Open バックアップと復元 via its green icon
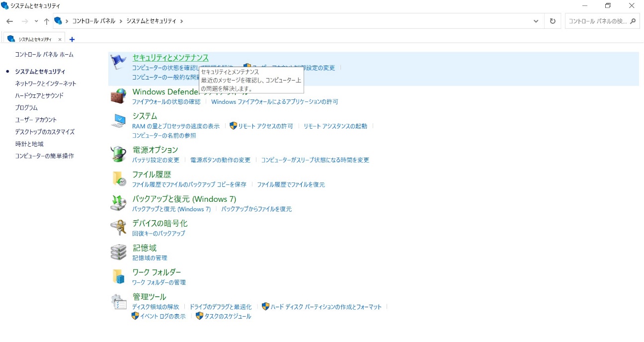Image resolution: width=644 pixels, height=342 pixels. click(x=118, y=202)
